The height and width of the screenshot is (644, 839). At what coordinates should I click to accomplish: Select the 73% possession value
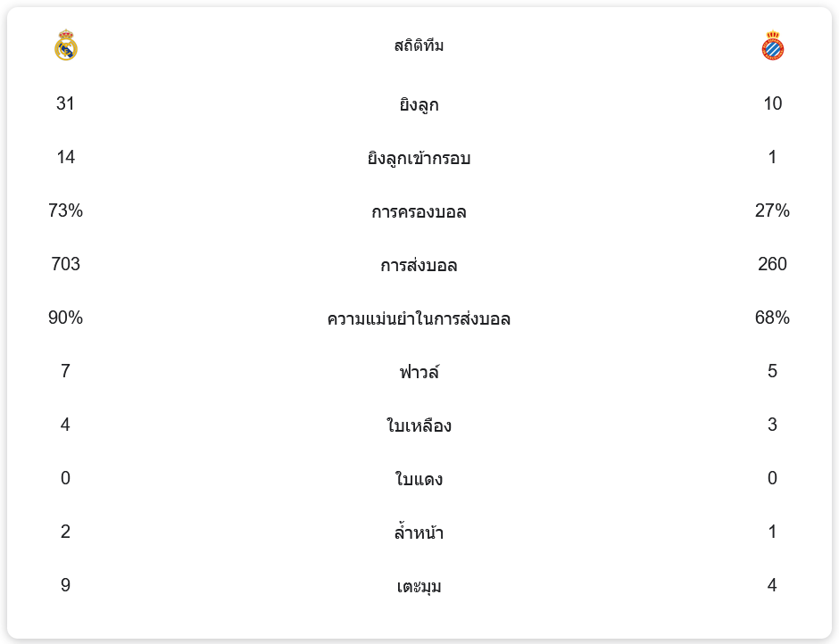coord(65,211)
